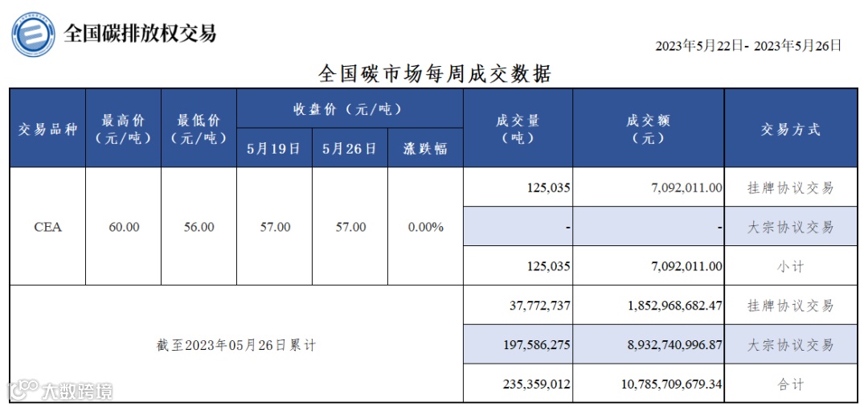Click 大宗协议交易 in the CEA weekly section
868x407 pixels.
(x=791, y=227)
